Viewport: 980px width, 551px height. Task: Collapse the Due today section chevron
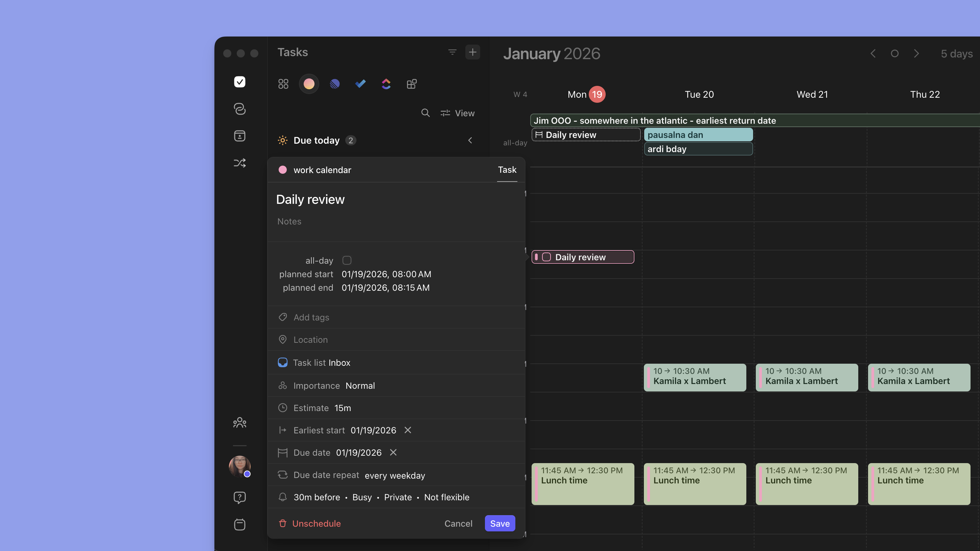470,140
